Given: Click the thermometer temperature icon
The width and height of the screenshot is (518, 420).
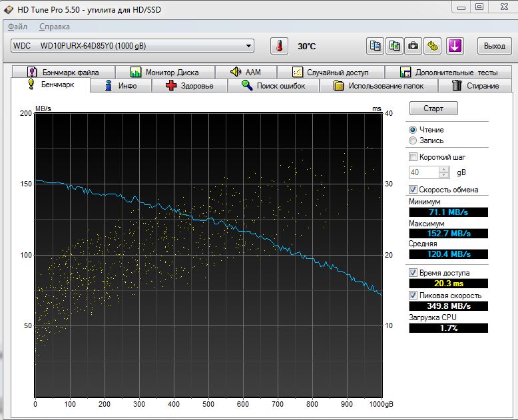Looking at the screenshot, I should click(280, 46).
